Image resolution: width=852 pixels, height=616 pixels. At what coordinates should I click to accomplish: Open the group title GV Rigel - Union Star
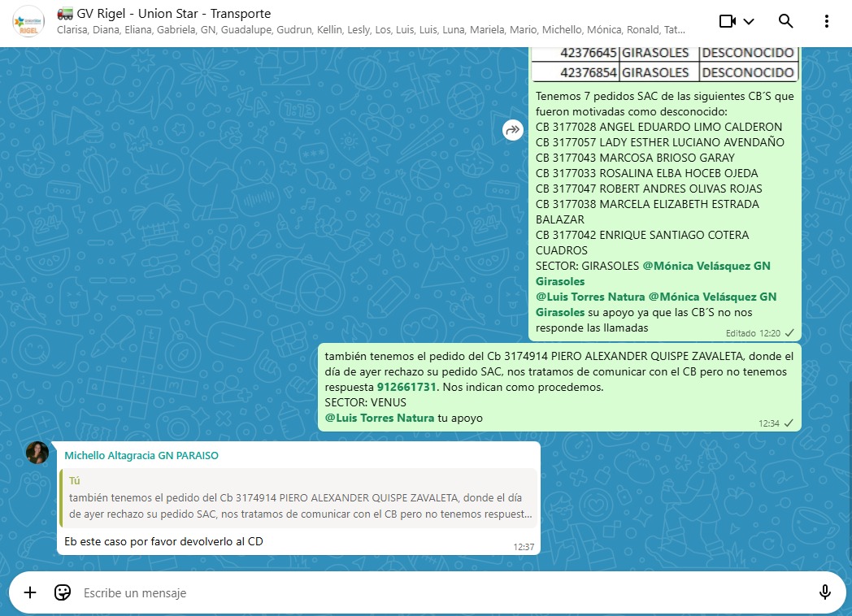coord(174,13)
